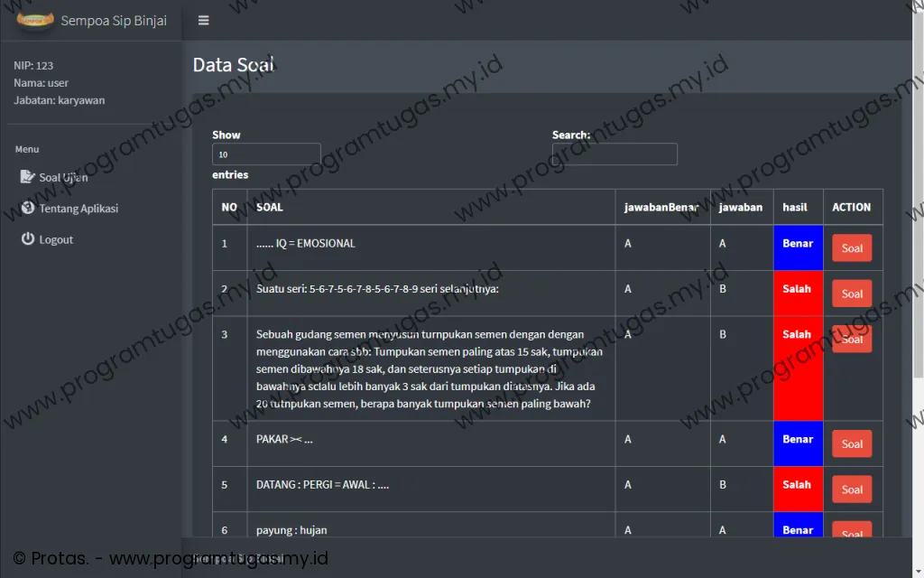The width and height of the screenshot is (924, 578).
Task: Open the Show entries dropdown
Action: click(266, 154)
